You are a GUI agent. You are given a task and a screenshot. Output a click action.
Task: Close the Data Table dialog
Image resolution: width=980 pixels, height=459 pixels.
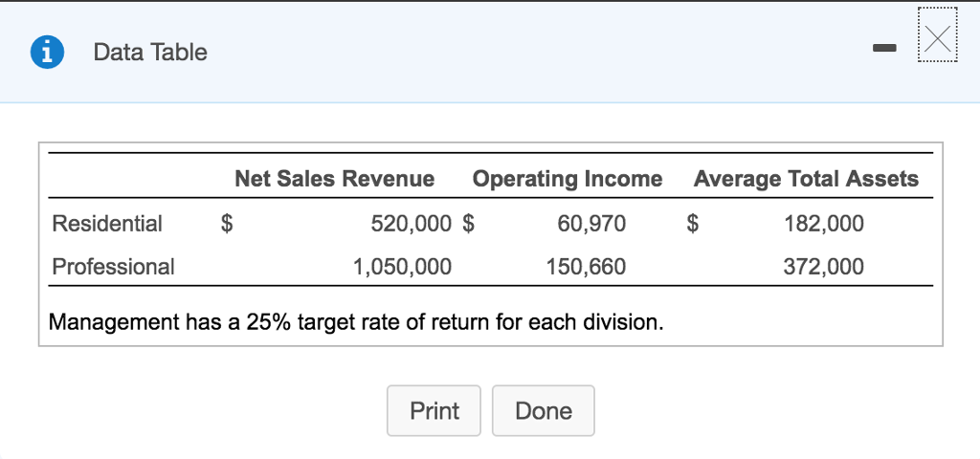(x=938, y=35)
